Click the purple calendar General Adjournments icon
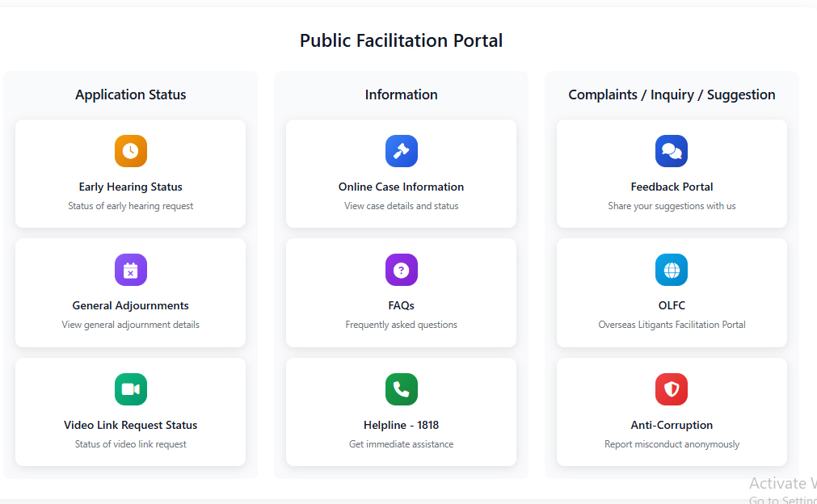 coord(131,270)
